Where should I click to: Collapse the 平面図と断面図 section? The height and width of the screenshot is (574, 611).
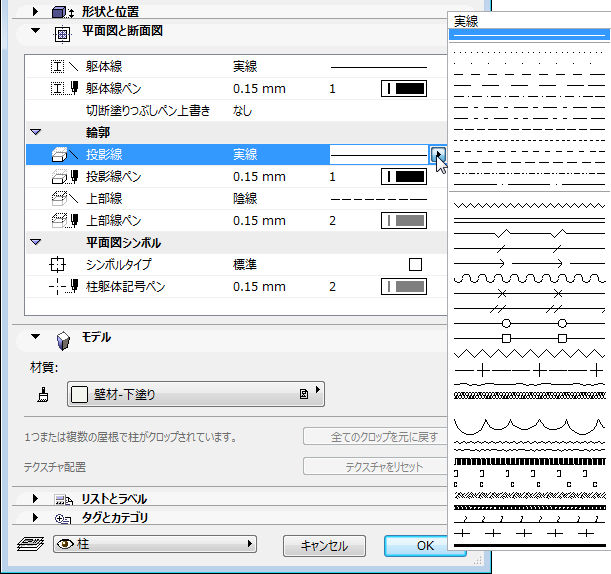(x=35, y=30)
